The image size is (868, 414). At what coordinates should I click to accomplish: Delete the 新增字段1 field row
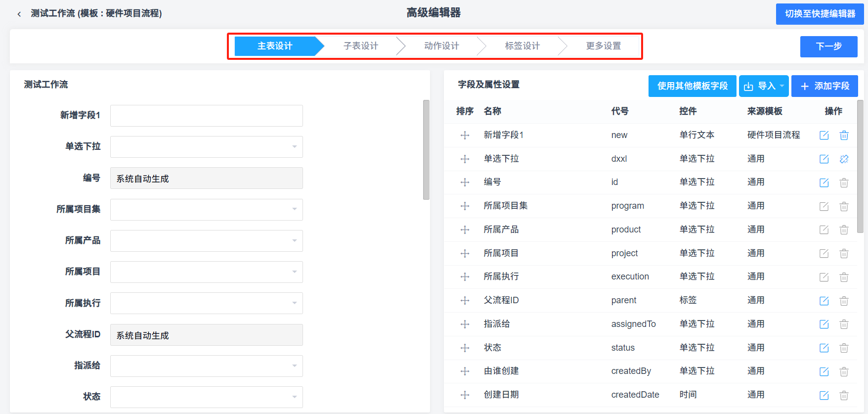click(844, 135)
